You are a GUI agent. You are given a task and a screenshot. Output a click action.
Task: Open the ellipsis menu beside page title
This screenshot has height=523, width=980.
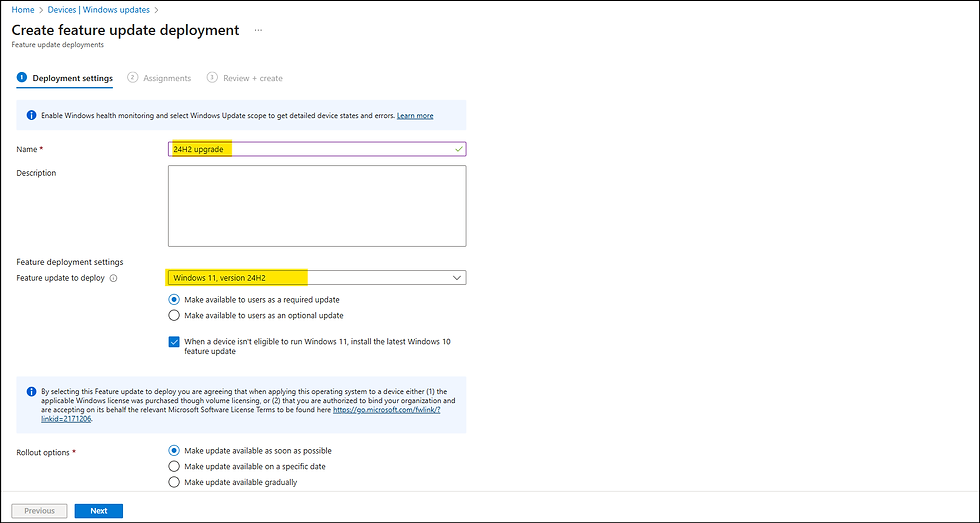(x=258, y=30)
